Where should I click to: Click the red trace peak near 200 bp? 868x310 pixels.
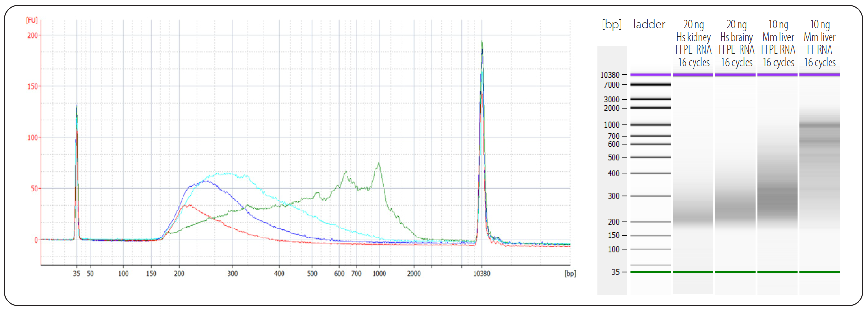pos(189,205)
